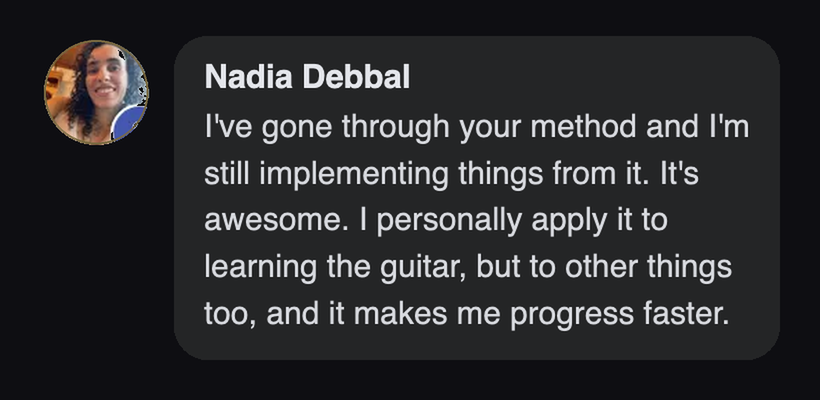The width and height of the screenshot is (820, 400).
Task: Click the word "still" starting the second line
Action: click(226, 174)
